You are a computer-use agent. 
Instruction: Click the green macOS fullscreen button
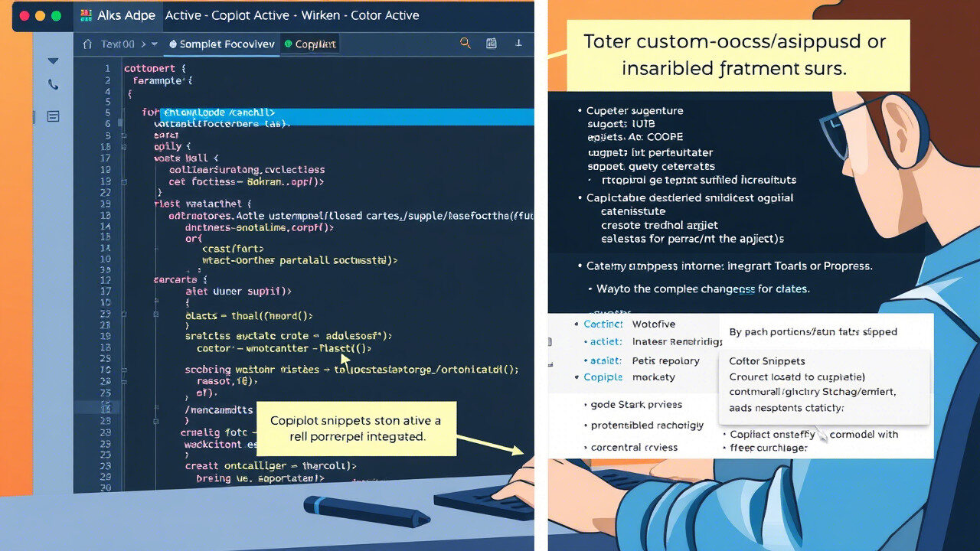[56, 15]
